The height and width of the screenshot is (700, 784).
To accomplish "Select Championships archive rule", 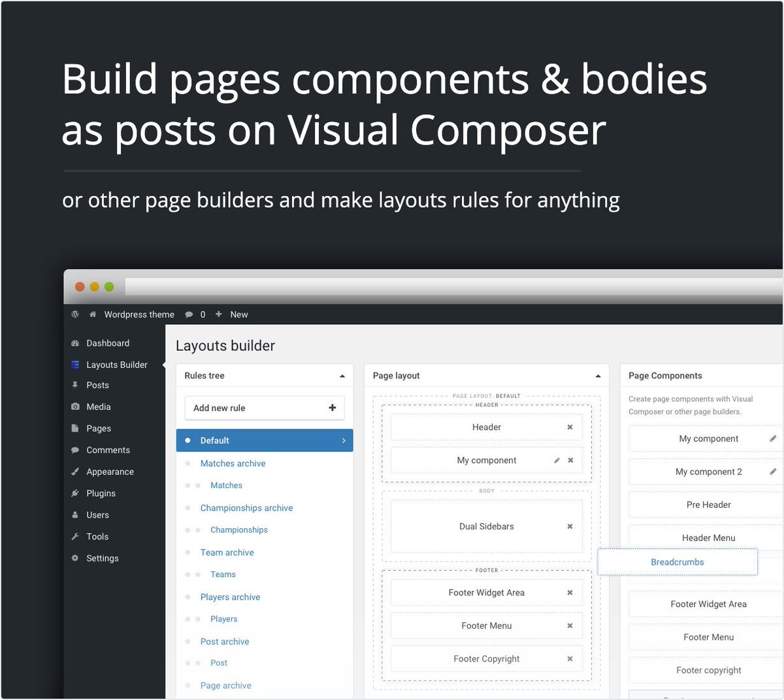I will [246, 508].
